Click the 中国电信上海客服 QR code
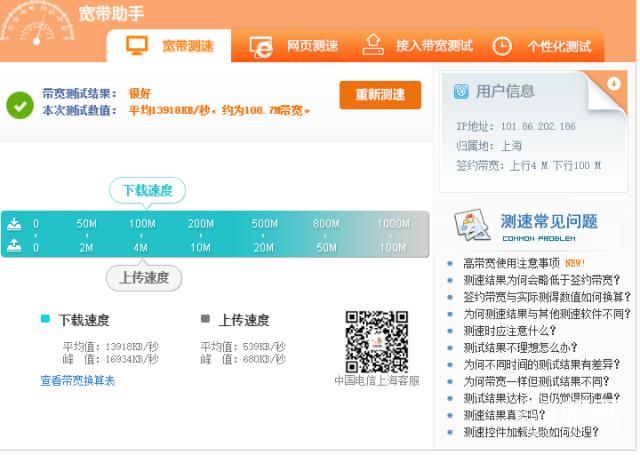Screen dimensions: 640x455 (377, 342)
